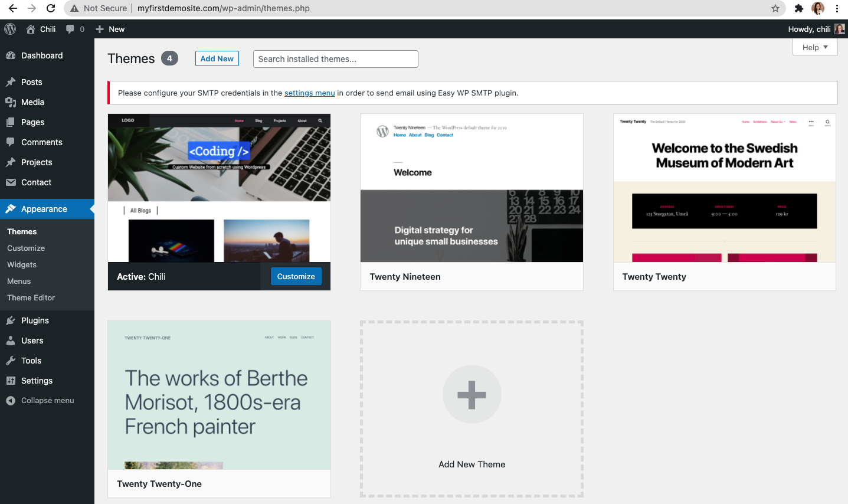Click the Add New Theme label
Screen dimensions: 848x504
[x=472, y=464]
